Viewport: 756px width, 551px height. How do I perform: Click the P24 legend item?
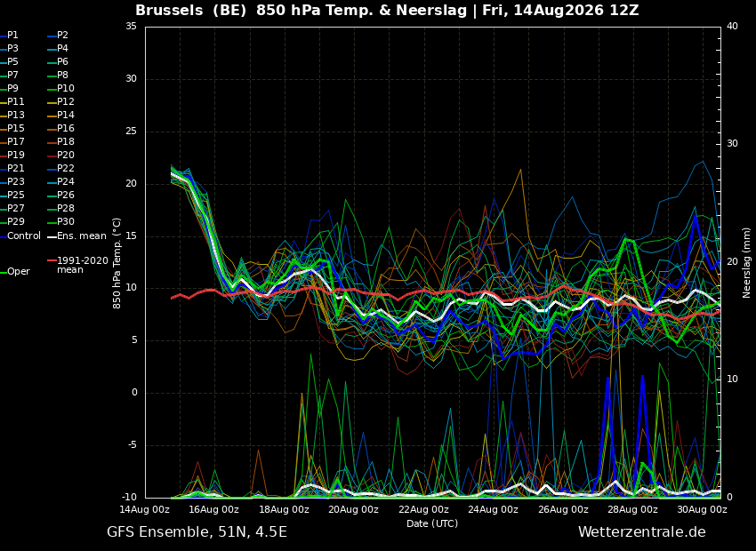60,181
